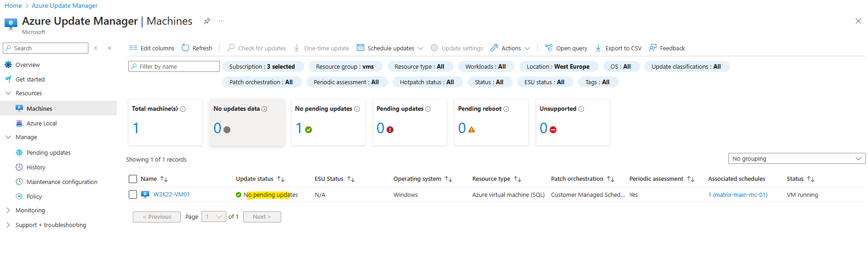Open the page number dropdown
The width and height of the screenshot is (868, 276).
214,217
